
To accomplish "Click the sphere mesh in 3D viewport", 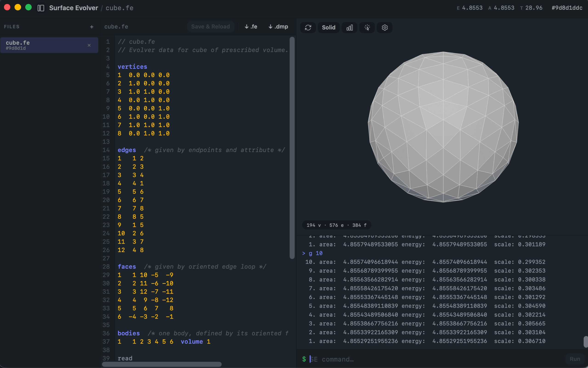I will pos(443,127).
